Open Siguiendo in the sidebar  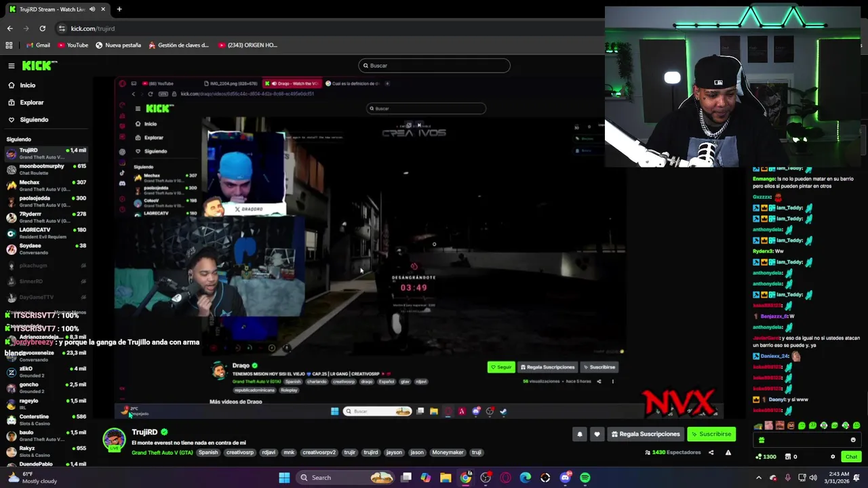pos(34,120)
